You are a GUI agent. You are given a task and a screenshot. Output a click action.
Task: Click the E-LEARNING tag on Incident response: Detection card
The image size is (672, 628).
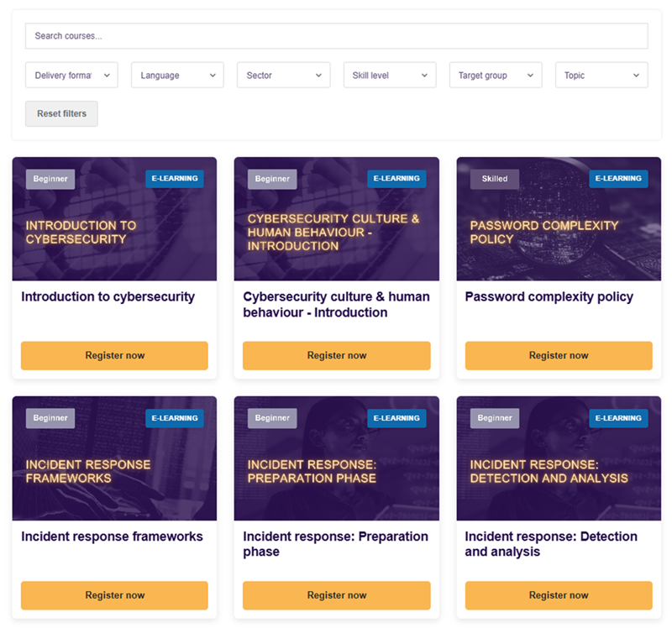click(x=618, y=418)
